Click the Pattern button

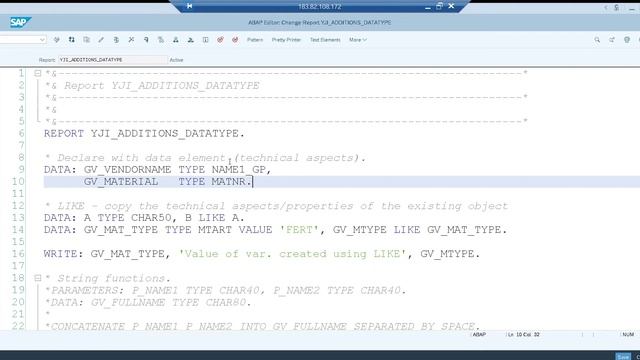coord(255,40)
